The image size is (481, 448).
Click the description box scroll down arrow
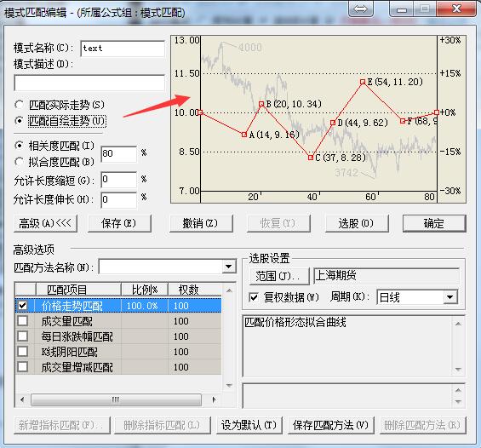click(458, 369)
